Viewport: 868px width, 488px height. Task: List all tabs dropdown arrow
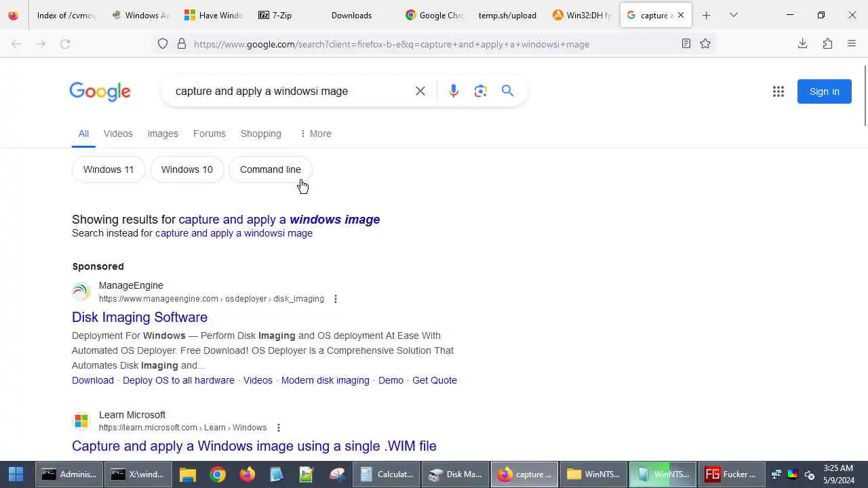click(x=734, y=15)
